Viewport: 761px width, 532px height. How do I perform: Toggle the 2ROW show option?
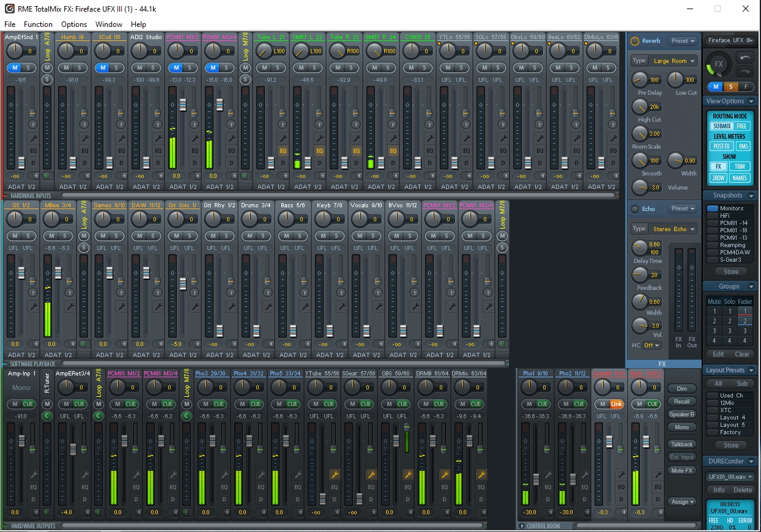[718, 178]
